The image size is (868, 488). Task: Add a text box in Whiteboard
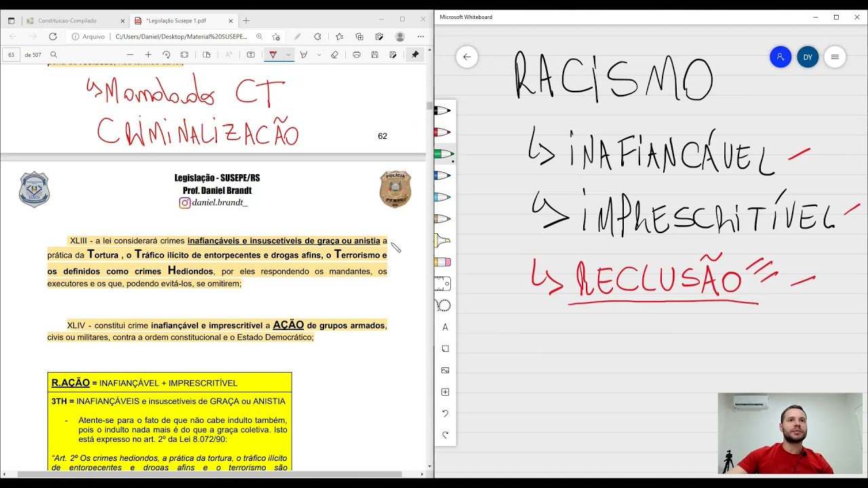click(x=446, y=327)
